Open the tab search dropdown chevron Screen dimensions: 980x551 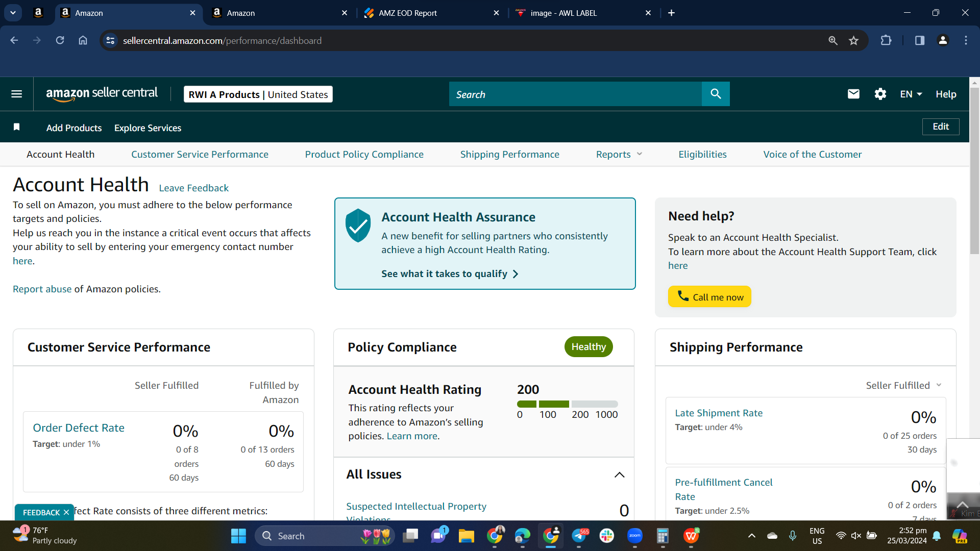(13, 13)
